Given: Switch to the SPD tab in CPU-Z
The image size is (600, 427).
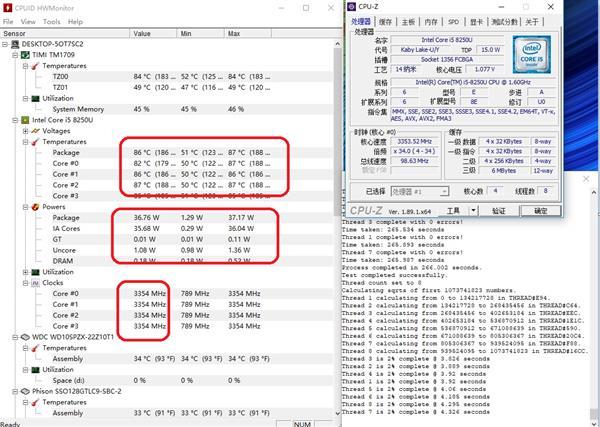Looking at the screenshot, I should [453, 22].
